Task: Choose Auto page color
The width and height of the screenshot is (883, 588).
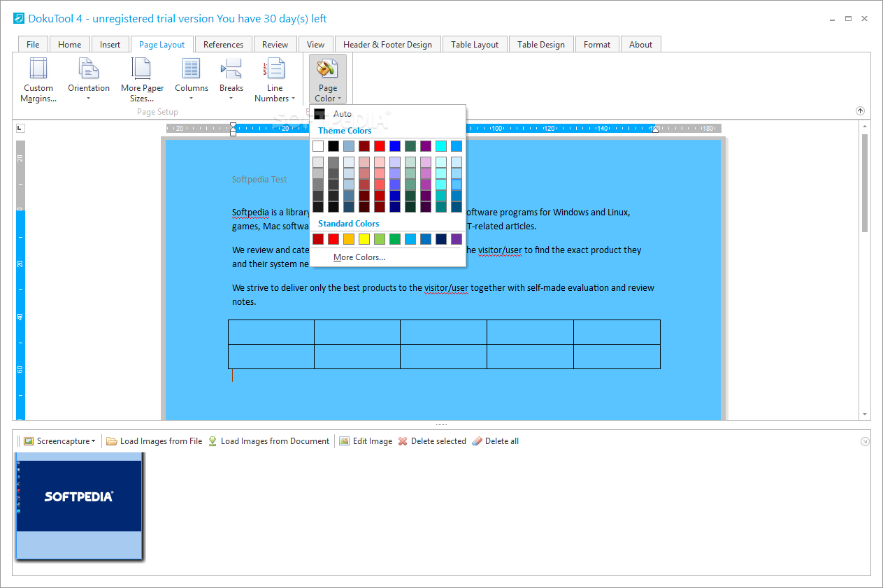Action: pos(387,114)
